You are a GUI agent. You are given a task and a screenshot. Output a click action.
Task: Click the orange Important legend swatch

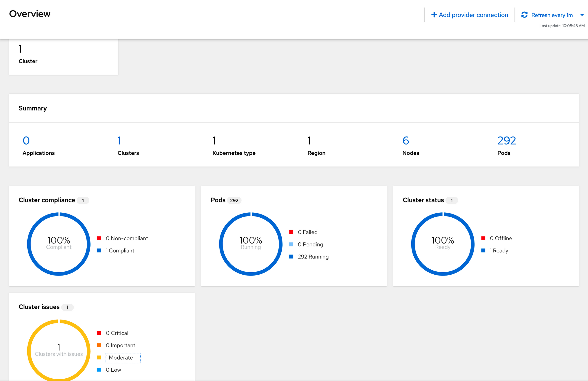click(x=99, y=345)
